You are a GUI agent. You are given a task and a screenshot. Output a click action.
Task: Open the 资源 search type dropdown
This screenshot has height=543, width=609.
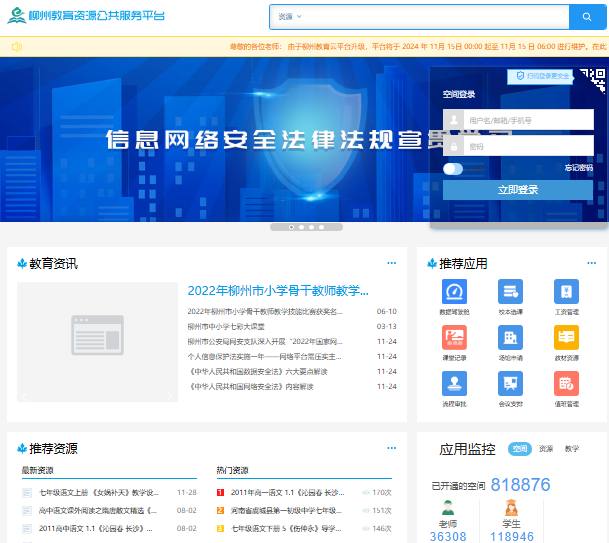[x=290, y=17]
